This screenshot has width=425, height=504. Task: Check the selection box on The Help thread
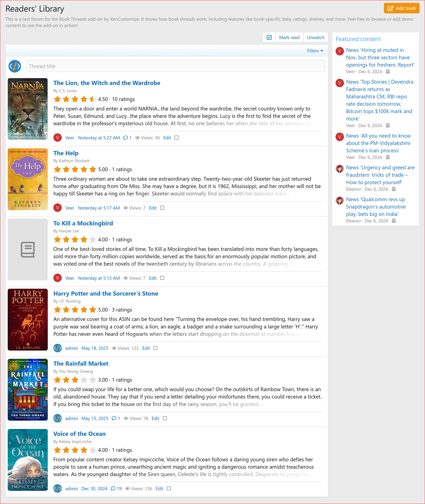click(x=162, y=207)
